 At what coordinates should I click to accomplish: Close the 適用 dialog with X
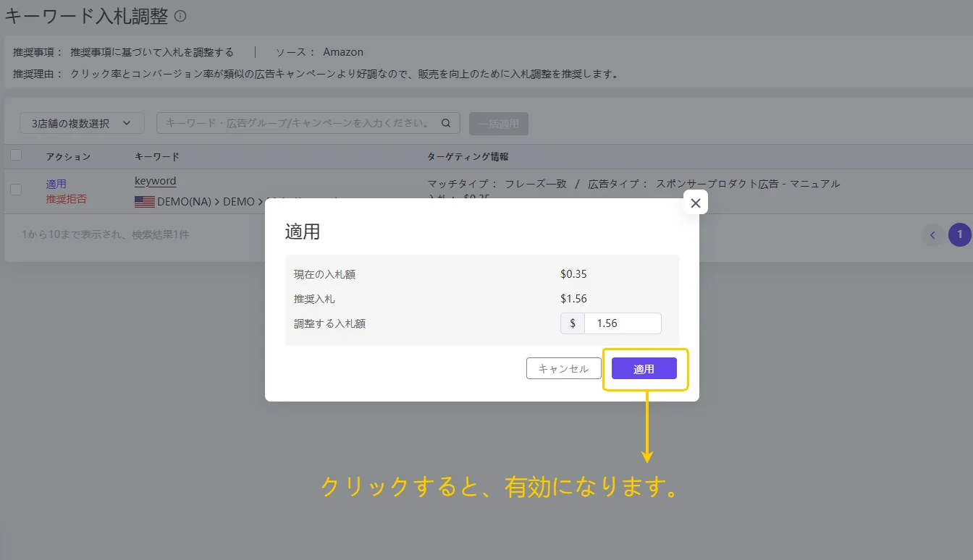[696, 203]
